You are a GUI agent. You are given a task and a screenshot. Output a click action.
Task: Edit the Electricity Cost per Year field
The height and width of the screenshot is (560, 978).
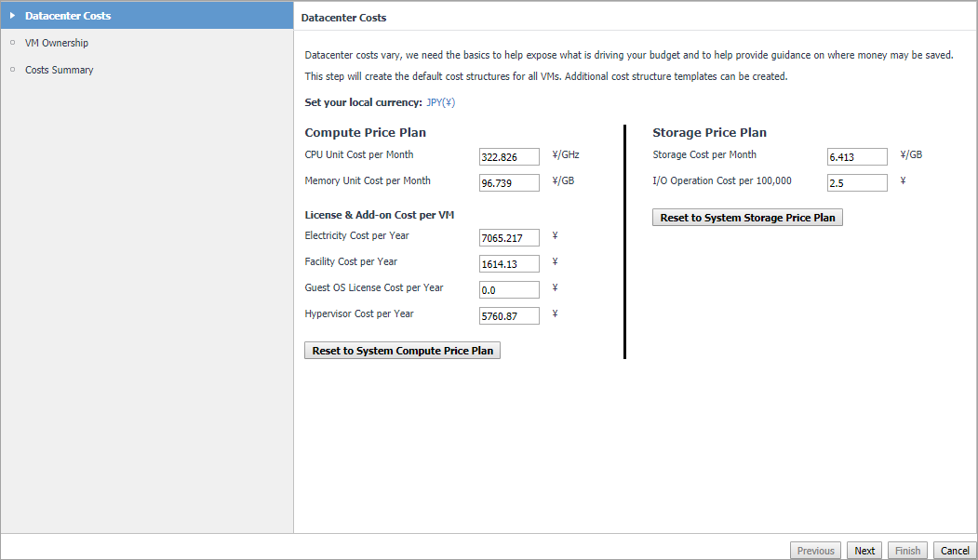[x=509, y=238]
